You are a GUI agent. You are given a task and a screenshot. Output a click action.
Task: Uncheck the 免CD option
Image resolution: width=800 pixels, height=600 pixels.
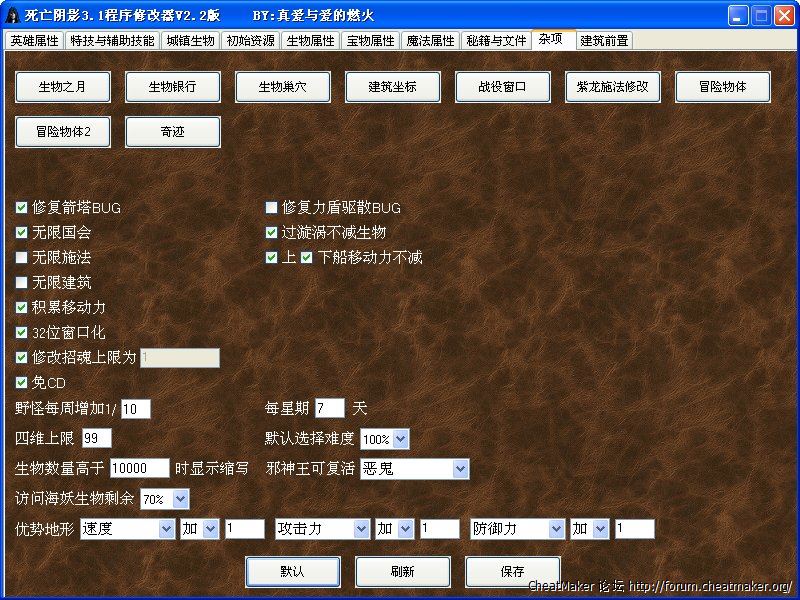point(22,382)
